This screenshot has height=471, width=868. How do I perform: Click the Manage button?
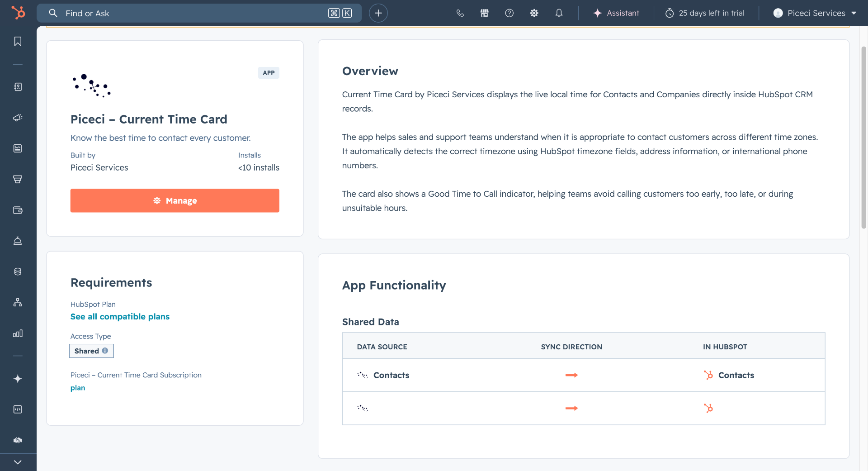pos(175,200)
